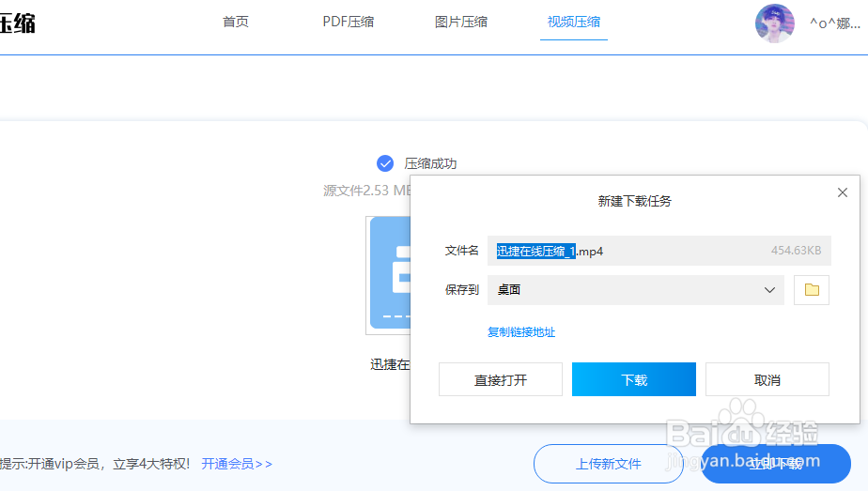Close the new download task dialog
Screen dimensions: 868x491
[x=842, y=192]
